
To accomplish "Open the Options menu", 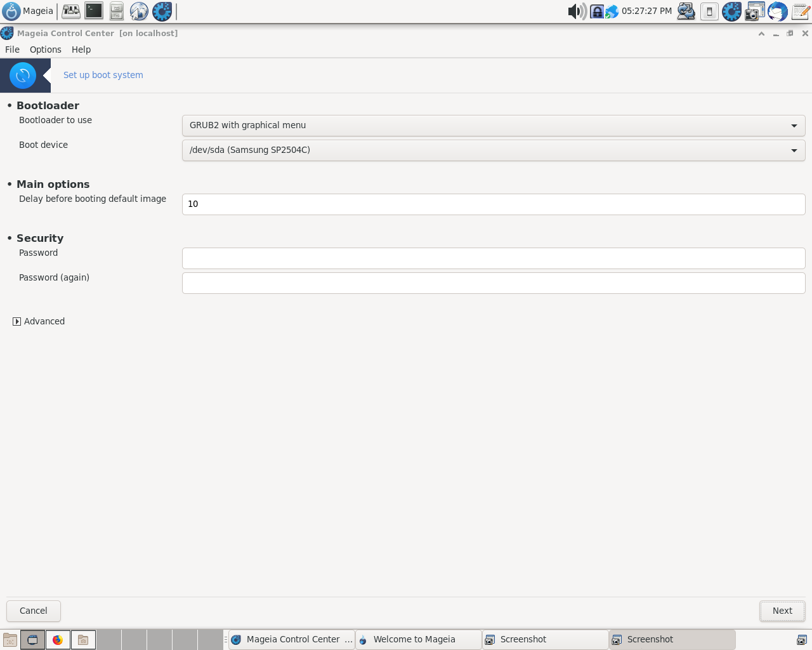I will click(46, 50).
